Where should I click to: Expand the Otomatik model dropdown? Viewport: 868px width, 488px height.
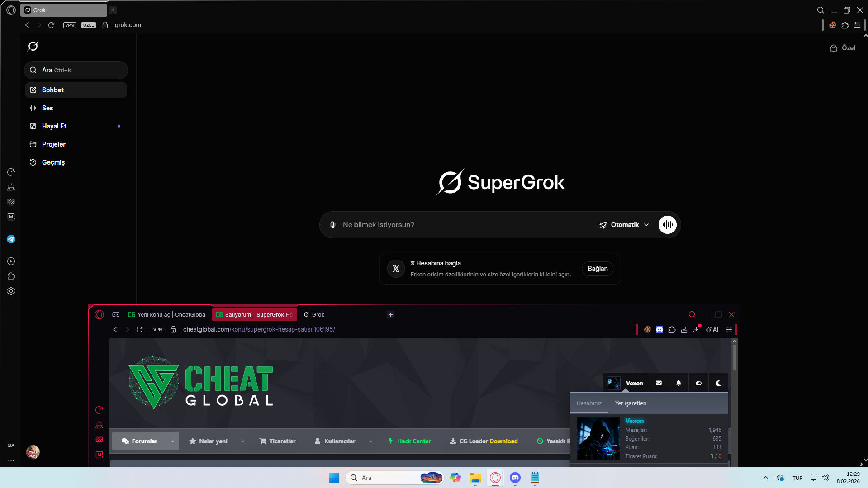[625, 225]
